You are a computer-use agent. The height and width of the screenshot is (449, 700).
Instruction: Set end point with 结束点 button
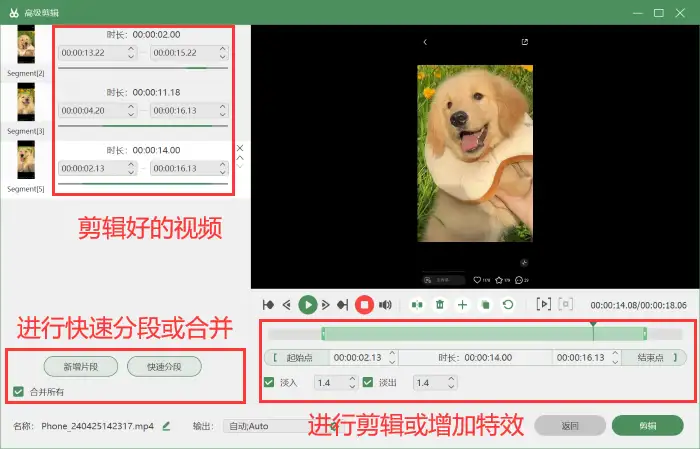pyautogui.click(x=654, y=358)
